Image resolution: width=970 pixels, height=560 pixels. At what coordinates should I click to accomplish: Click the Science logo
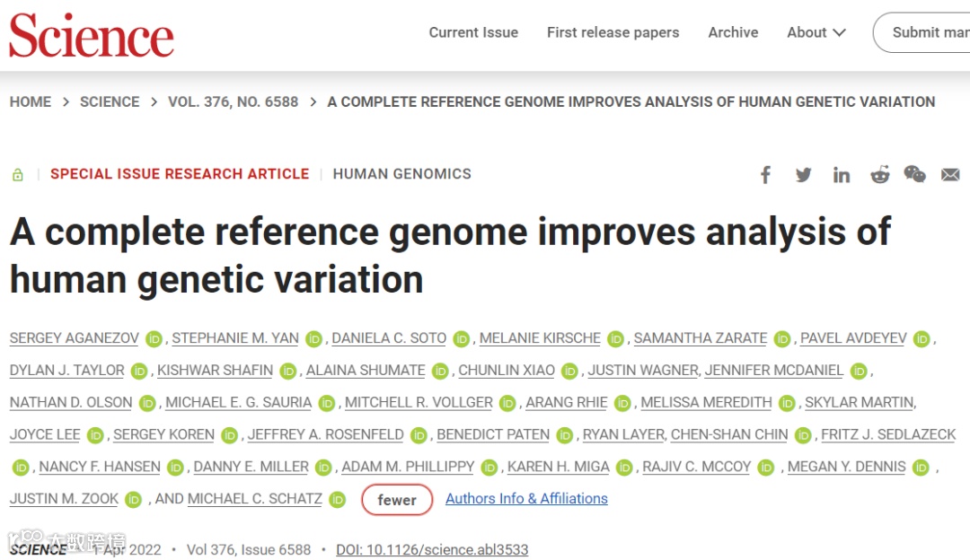click(x=92, y=36)
